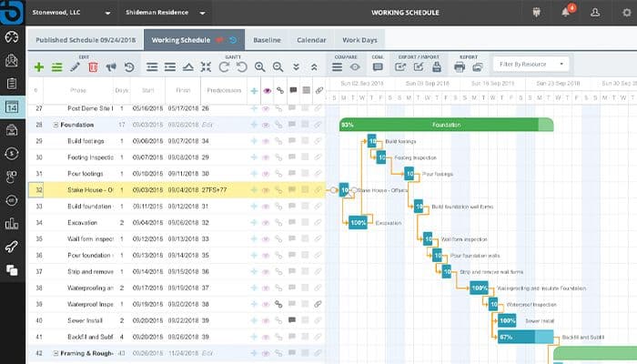Open the Filter By Resource dropdown
This screenshot has height=364, width=637.
(531, 64)
